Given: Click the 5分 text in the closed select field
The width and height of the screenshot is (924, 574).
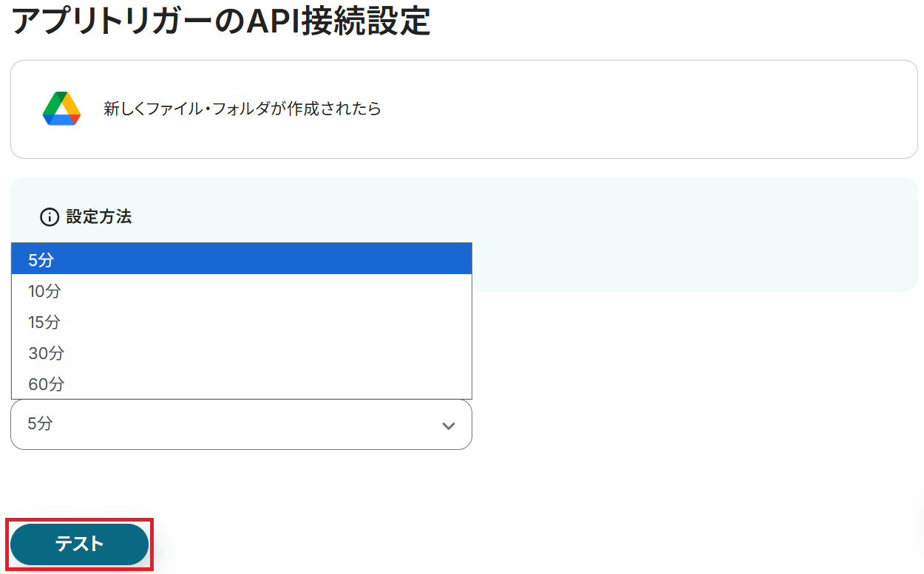Looking at the screenshot, I should pos(40,424).
